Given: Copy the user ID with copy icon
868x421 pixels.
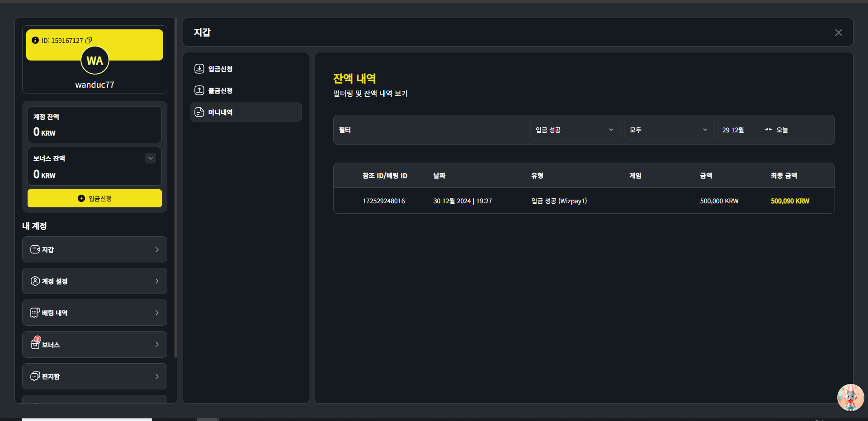Looking at the screenshot, I should (x=89, y=40).
